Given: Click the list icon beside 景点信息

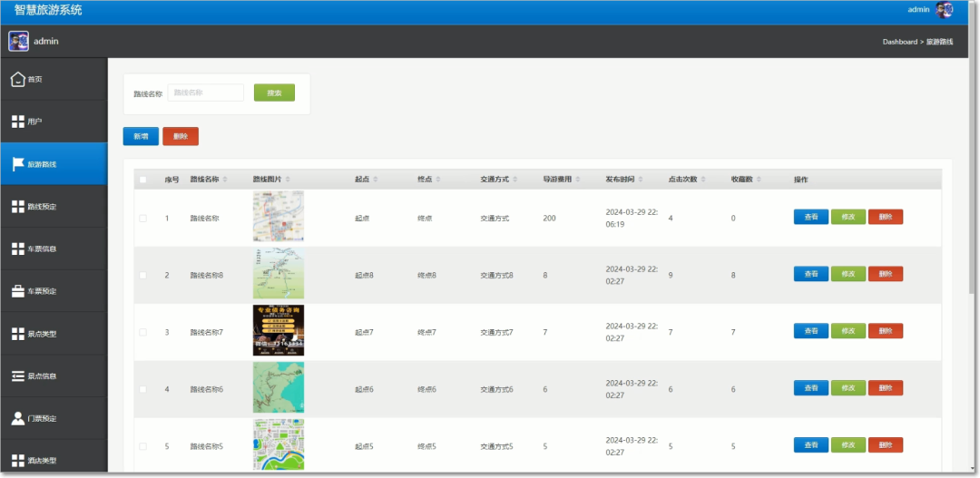Looking at the screenshot, I should pyautogui.click(x=18, y=376).
